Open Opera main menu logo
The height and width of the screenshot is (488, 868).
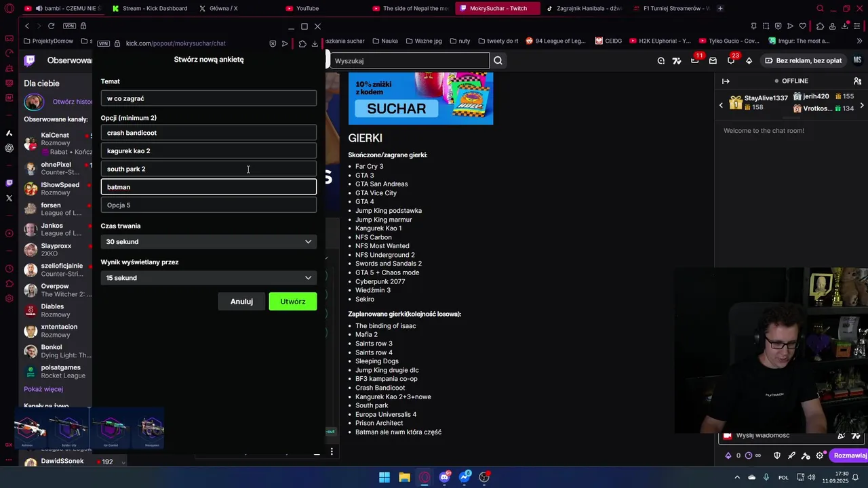[9, 9]
